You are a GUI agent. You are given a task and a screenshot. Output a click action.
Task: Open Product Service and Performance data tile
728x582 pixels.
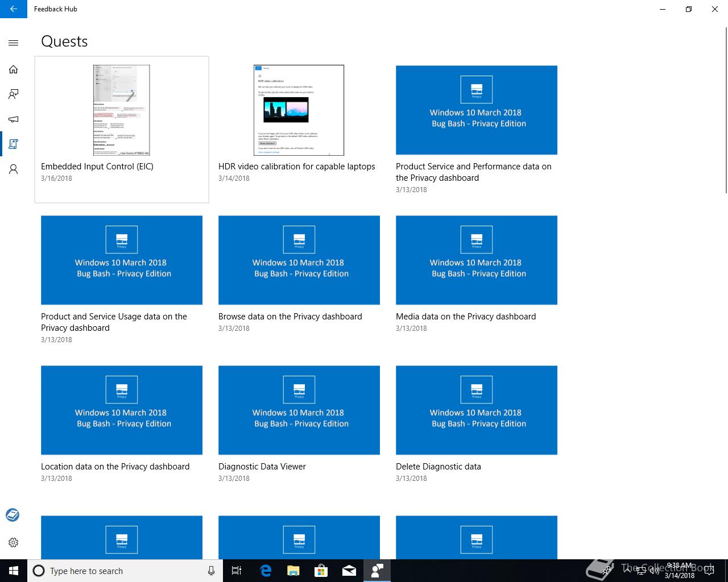[x=477, y=110]
